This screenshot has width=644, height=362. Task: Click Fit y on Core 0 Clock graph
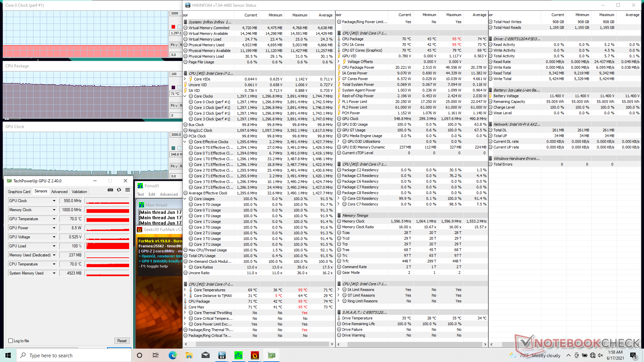[174, 45]
